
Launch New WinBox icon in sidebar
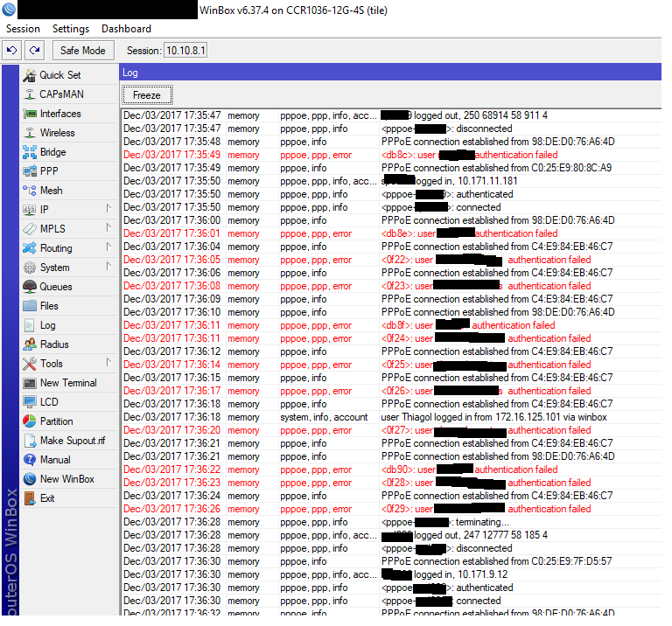[30, 479]
